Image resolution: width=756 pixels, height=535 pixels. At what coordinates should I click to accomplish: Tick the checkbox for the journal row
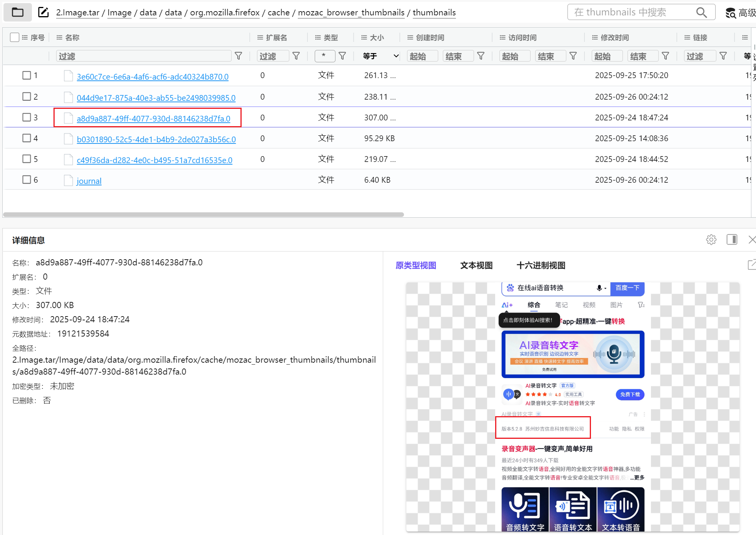click(27, 180)
